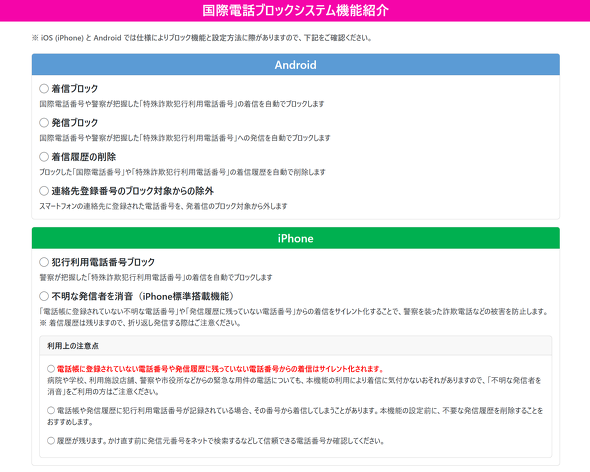Click the circle beside 履歴が残ります note
This screenshot has height=472, width=590.
tap(51, 440)
